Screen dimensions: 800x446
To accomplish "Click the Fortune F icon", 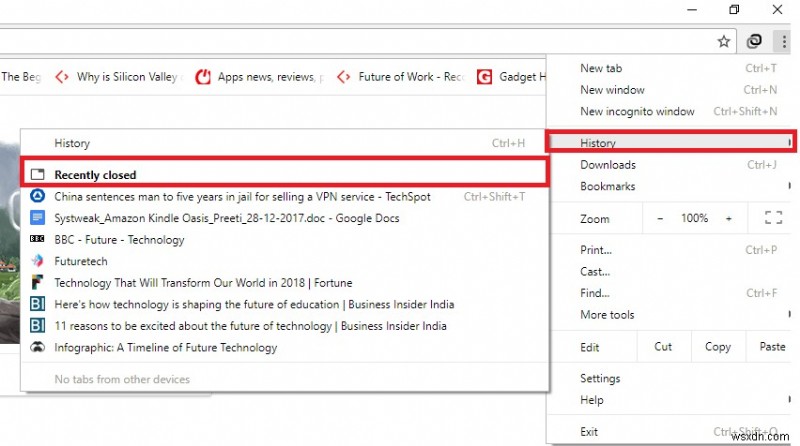I will tap(37, 282).
